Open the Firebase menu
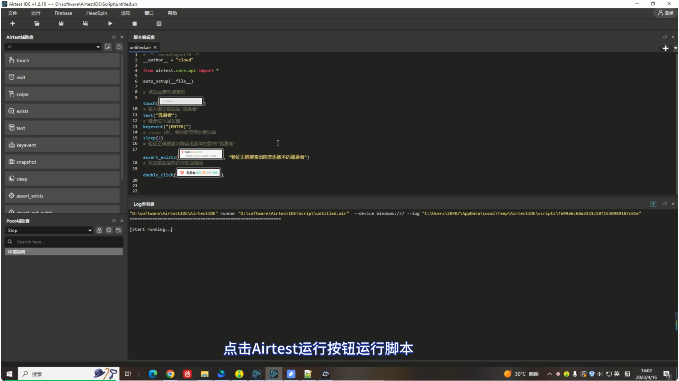Image resolution: width=679 pixels, height=381 pixels. (63, 13)
